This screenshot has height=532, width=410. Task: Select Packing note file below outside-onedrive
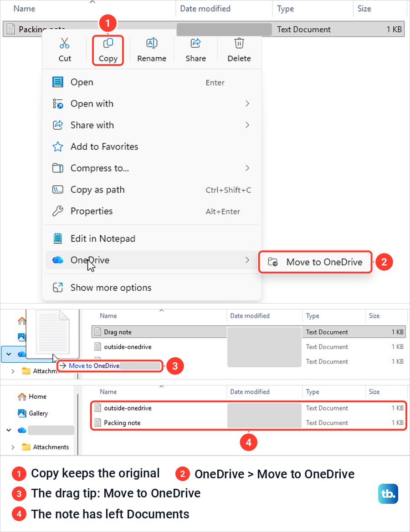[x=122, y=423]
